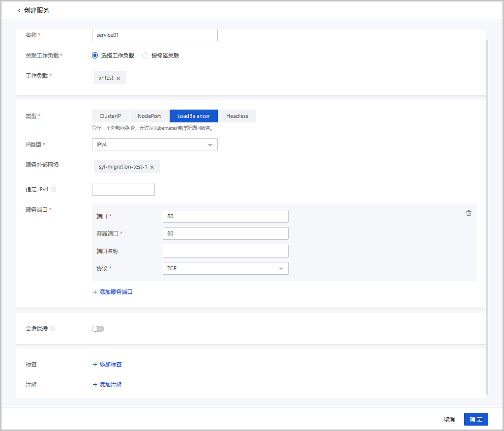Viewport: 504px width, 431px height.
Task: Choose the ClusterIP service type
Action: click(x=110, y=116)
